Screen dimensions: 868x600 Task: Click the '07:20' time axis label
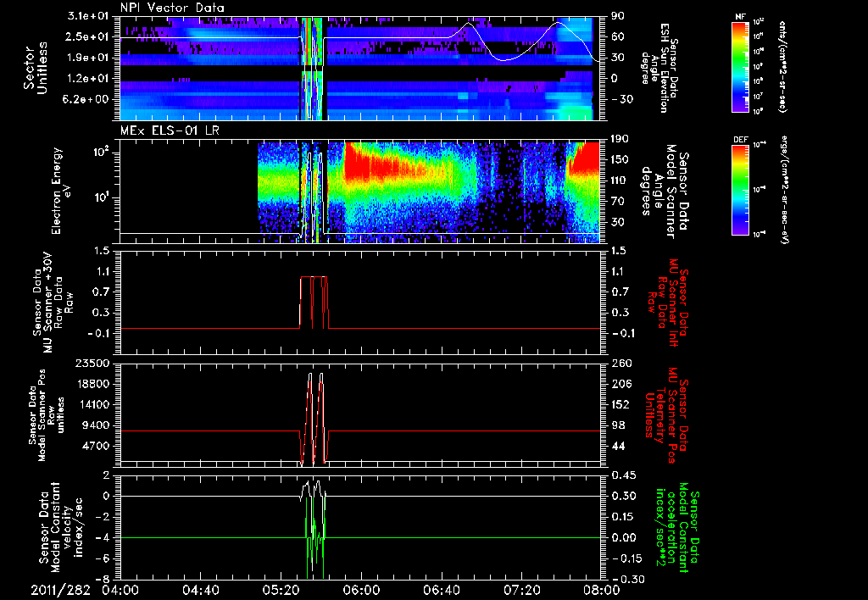(521, 590)
